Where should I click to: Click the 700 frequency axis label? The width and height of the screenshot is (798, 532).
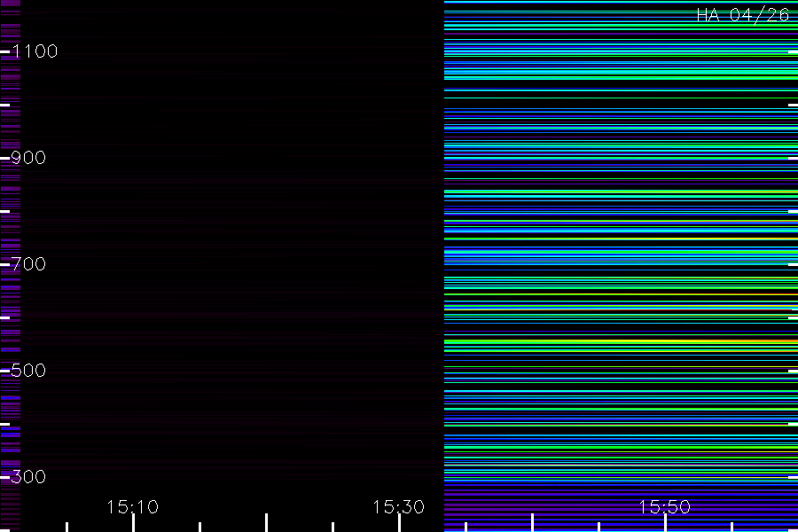[x=28, y=264]
